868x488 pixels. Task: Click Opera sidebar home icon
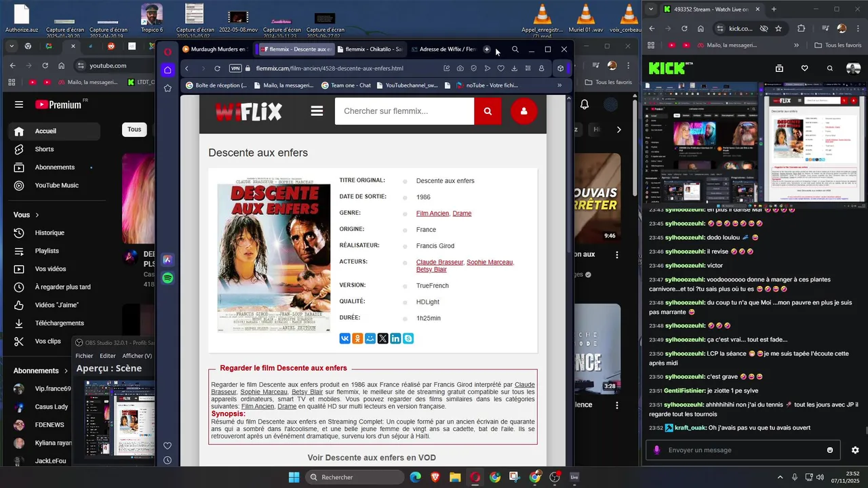tap(167, 70)
